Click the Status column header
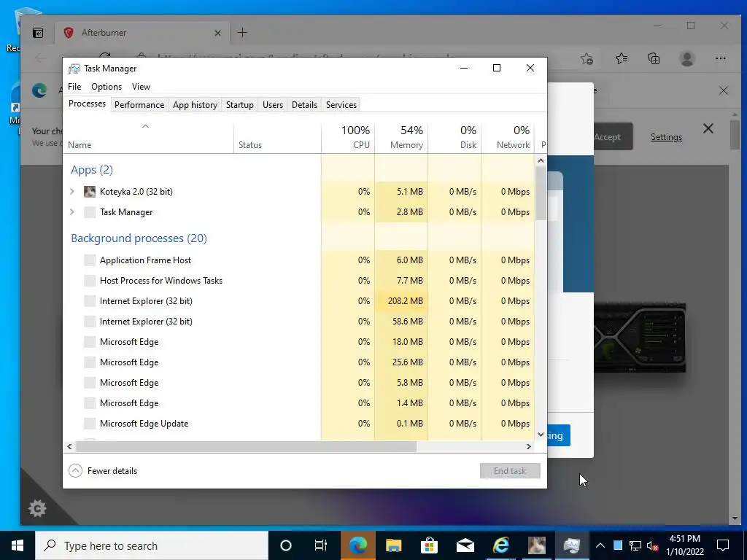This screenshot has width=747, height=560. point(277,137)
